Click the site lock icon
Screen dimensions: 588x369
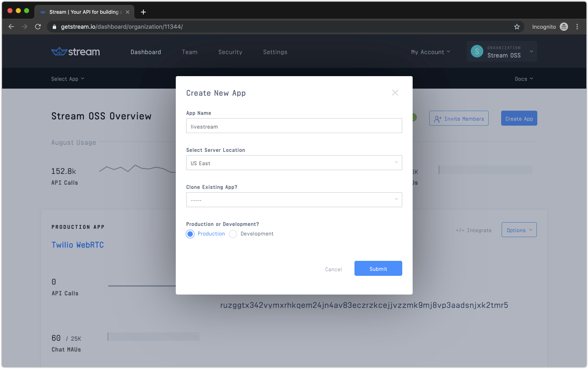54,27
